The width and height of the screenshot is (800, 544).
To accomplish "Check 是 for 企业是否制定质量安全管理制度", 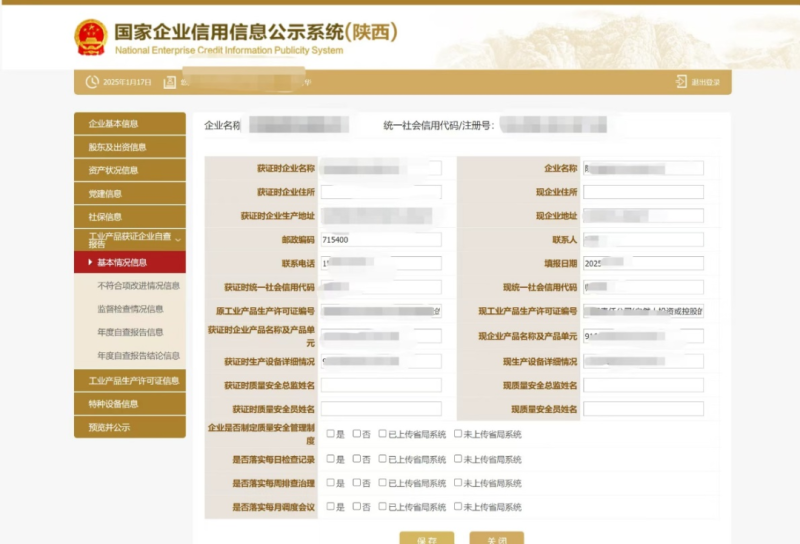I will [x=331, y=434].
